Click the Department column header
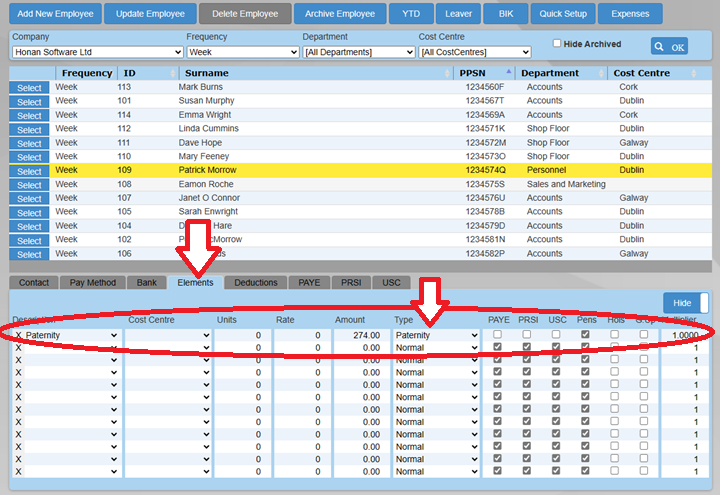The height and width of the screenshot is (495, 720). pyautogui.click(x=549, y=73)
